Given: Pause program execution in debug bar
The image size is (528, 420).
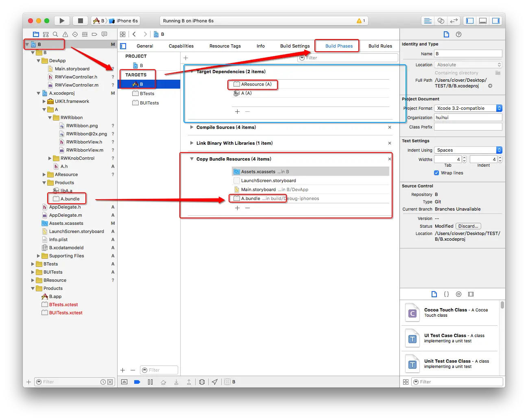Looking at the screenshot, I should click(x=150, y=382).
